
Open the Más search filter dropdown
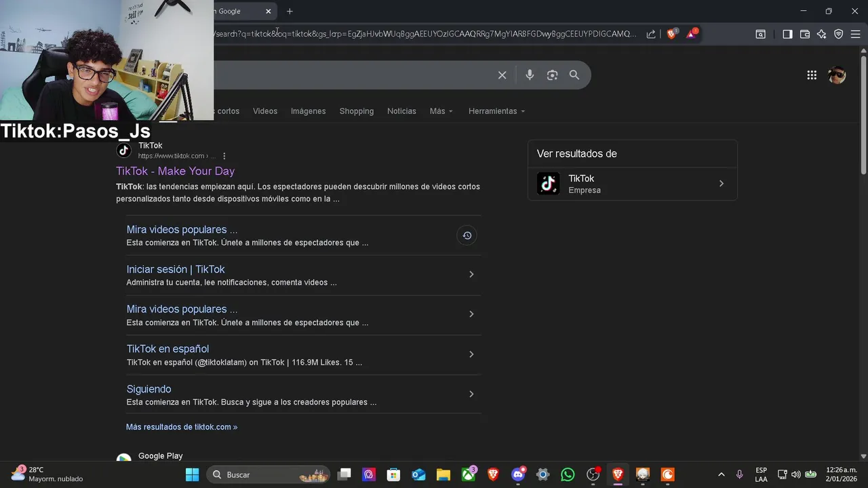[x=441, y=111]
